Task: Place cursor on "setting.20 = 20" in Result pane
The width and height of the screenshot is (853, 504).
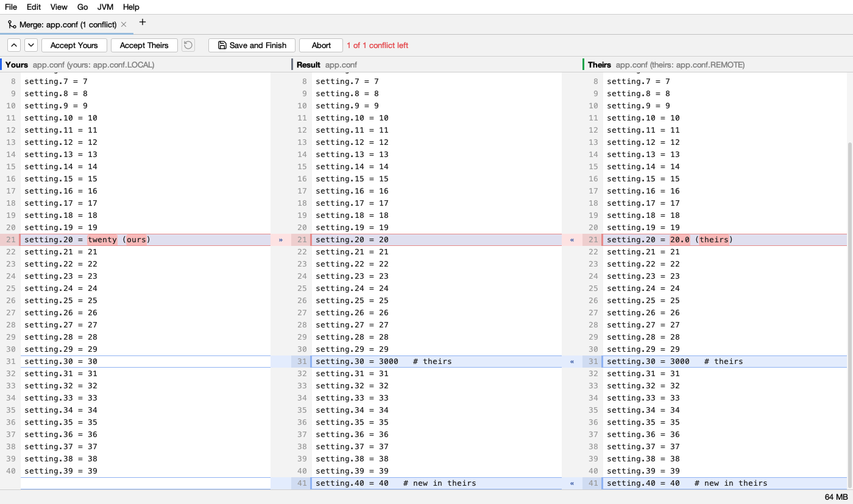Action: pyautogui.click(x=352, y=240)
